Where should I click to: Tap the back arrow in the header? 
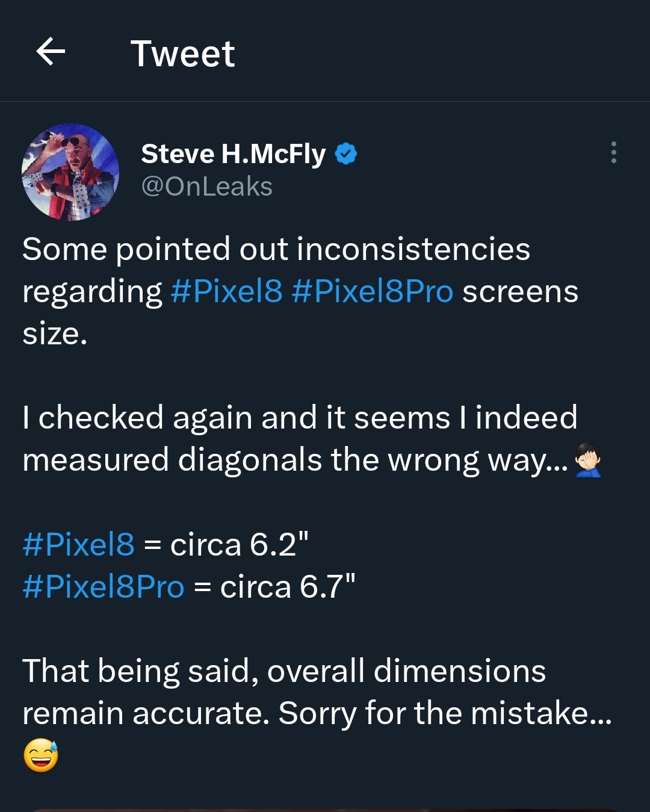coord(51,52)
